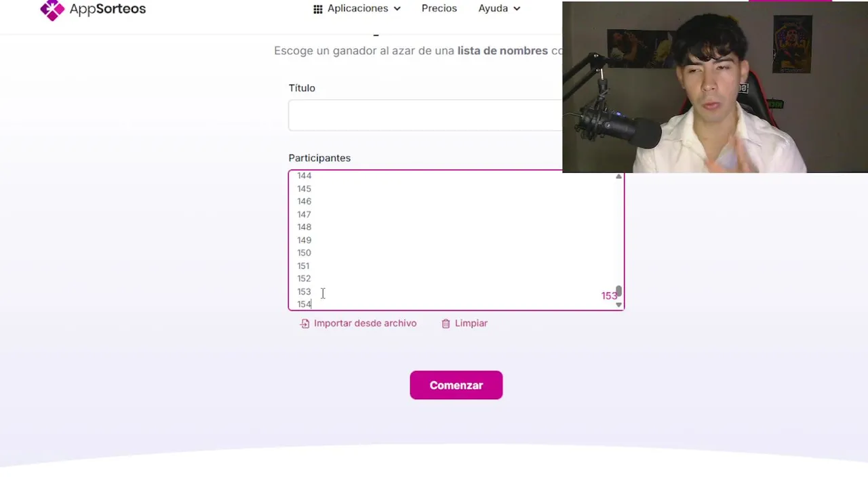Click the Limpiar button
Viewport: 868px width, 488px height.
pos(465,323)
